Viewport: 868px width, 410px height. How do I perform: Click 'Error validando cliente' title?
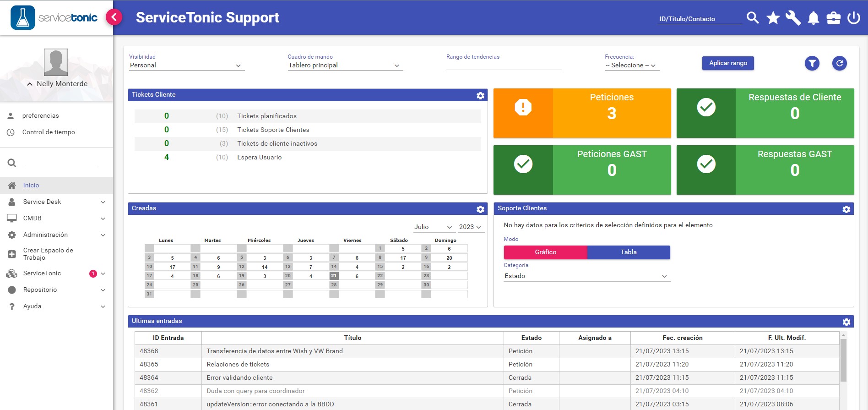[239, 377]
